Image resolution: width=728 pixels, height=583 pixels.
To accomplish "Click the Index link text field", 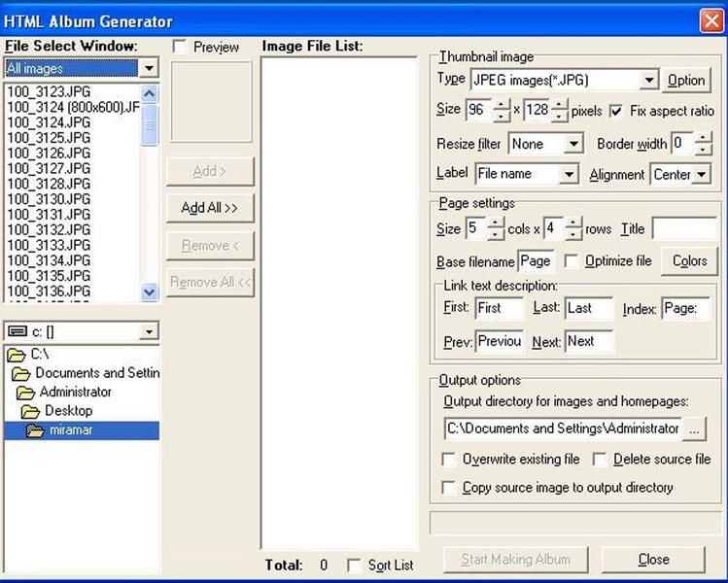I will point(686,308).
